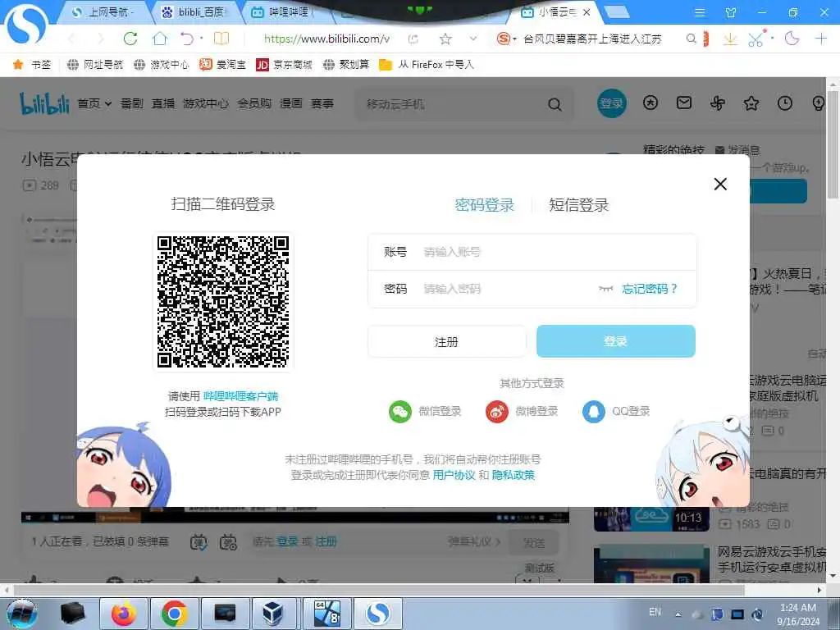Click the 注册 button in dialog
The width and height of the screenshot is (840, 630).
[447, 341]
